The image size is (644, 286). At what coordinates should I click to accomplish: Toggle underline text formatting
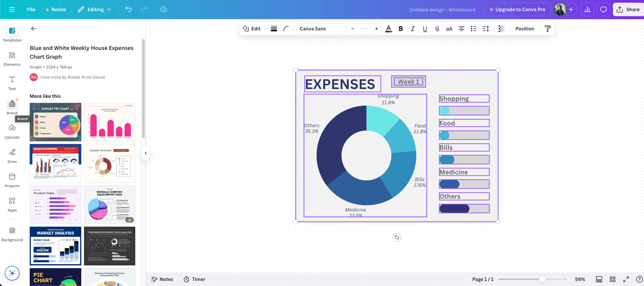point(425,29)
